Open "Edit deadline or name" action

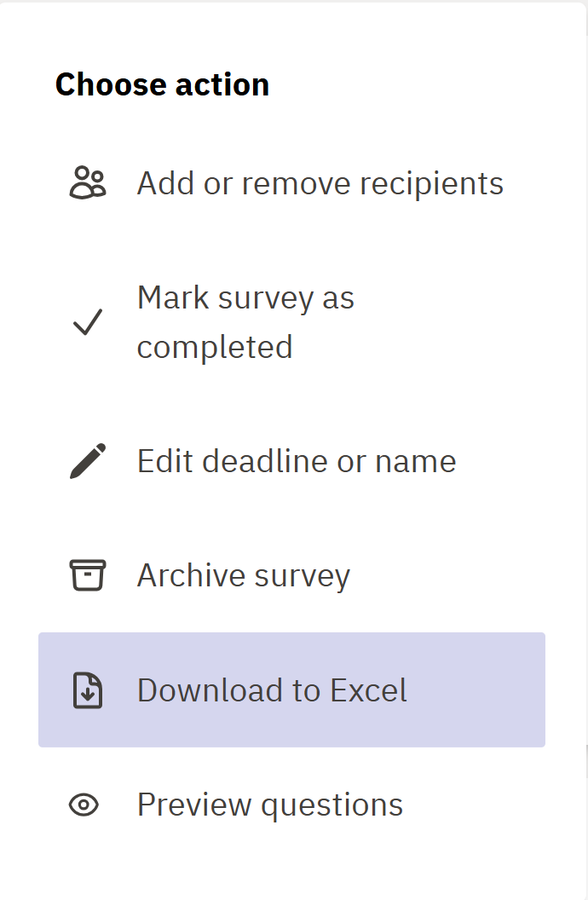(297, 461)
